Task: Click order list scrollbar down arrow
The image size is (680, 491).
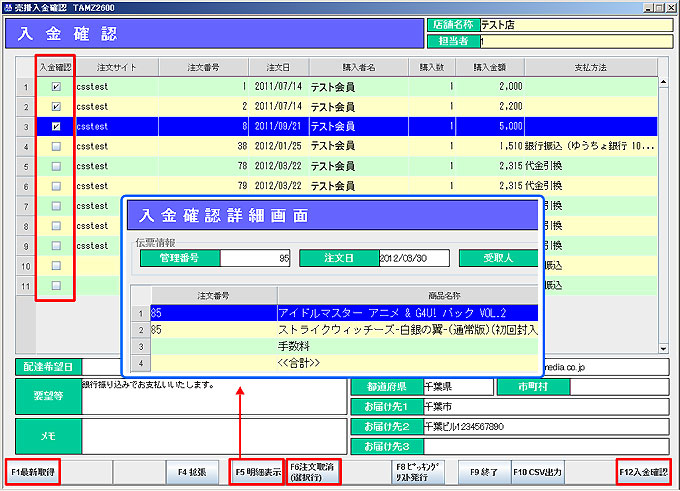Action: tap(663, 348)
